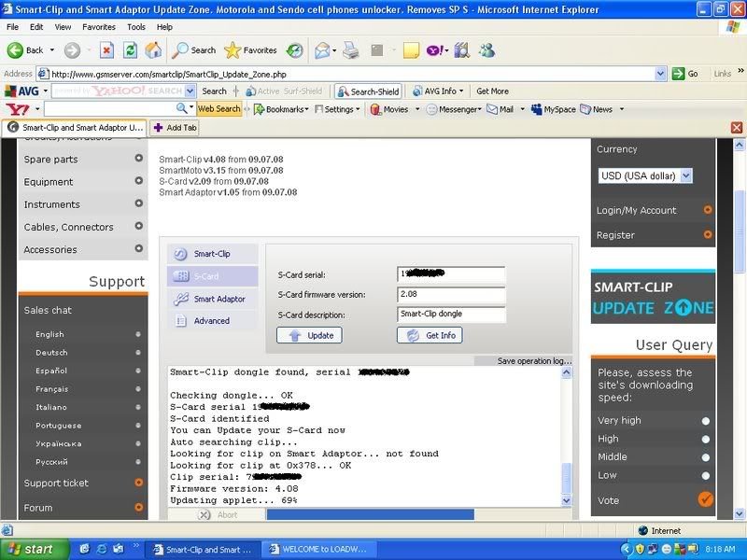The width and height of the screenshot is (747, 560).
Task: Open Yahoo Movies toolbar button
Action: tap(389, 109)
